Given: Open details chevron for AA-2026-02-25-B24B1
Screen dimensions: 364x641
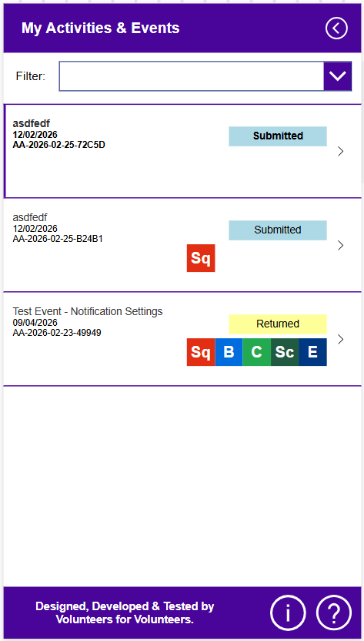Looking at the screenshot, I should pos(341,245).
